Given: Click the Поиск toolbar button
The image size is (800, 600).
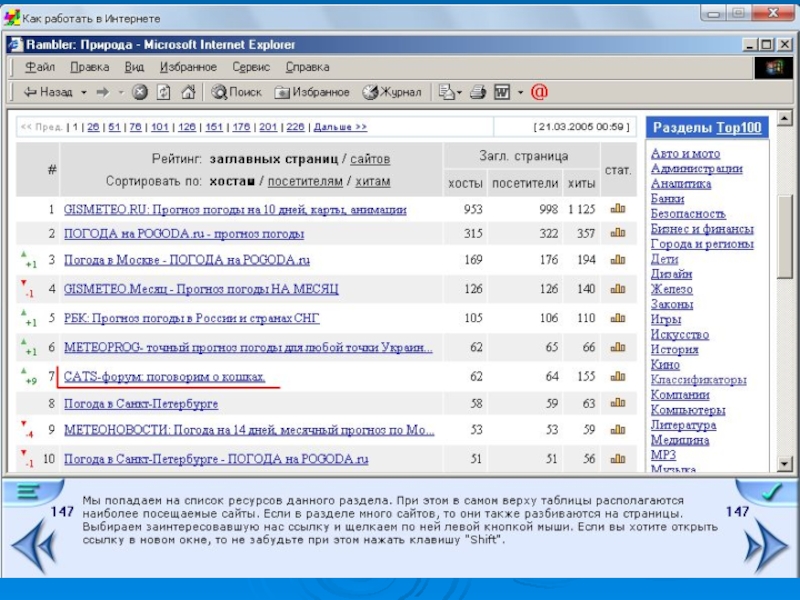Looking at the screenshot, I should click(236, 92).
